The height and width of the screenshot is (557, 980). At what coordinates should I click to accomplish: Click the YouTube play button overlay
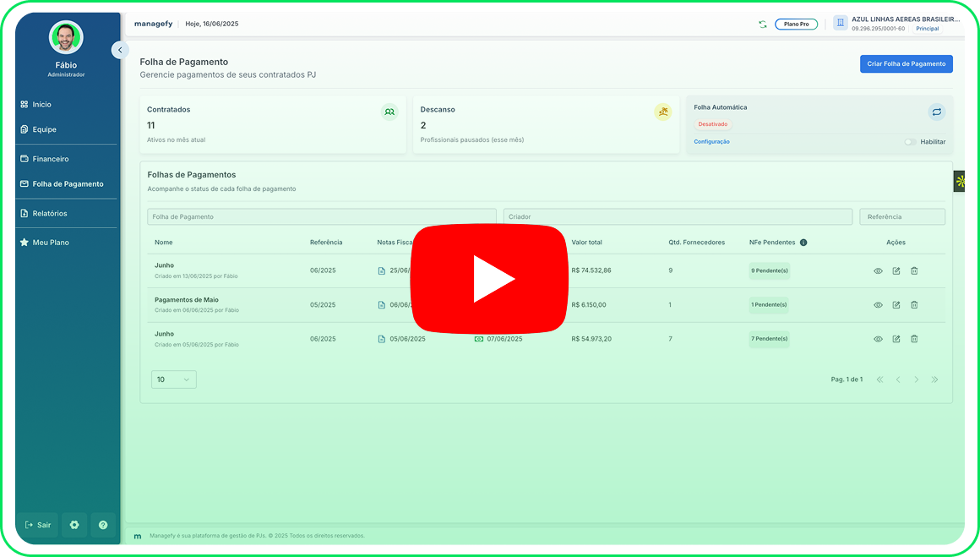[489, 279]
